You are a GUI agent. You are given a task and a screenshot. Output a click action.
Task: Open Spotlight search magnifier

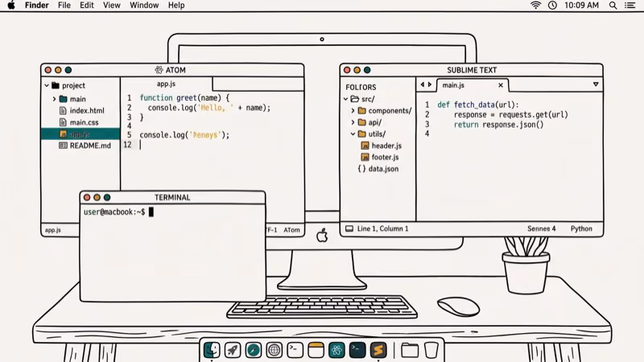click(x=613, y=6)
